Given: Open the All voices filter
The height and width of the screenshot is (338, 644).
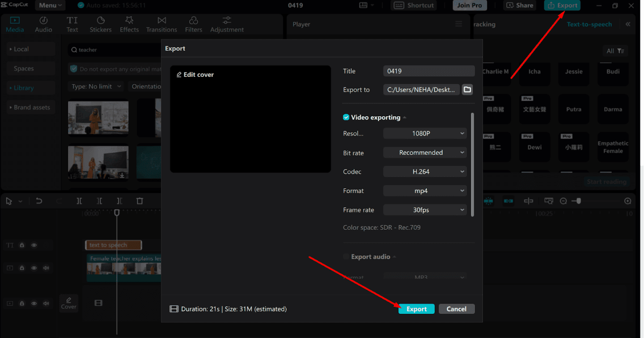Looking at the screenshot, I should pyautogui.click(x=615, y=51).
